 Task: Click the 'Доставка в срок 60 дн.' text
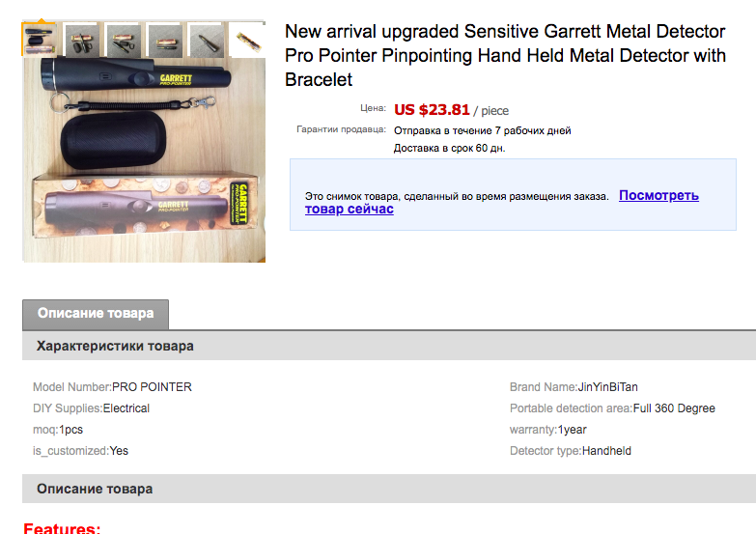[x=449, y=149]
